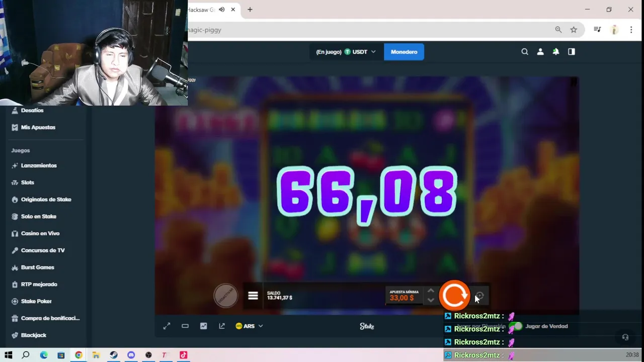This screenshot has height=362, width=644.
Task: Open OBS Studio from the taskbar
Action: (148, 355)
